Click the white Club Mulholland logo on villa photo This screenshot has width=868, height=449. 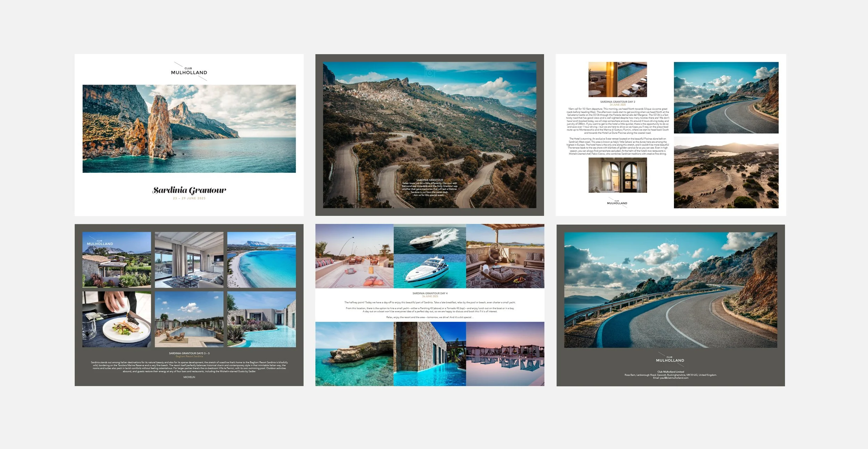100,243
